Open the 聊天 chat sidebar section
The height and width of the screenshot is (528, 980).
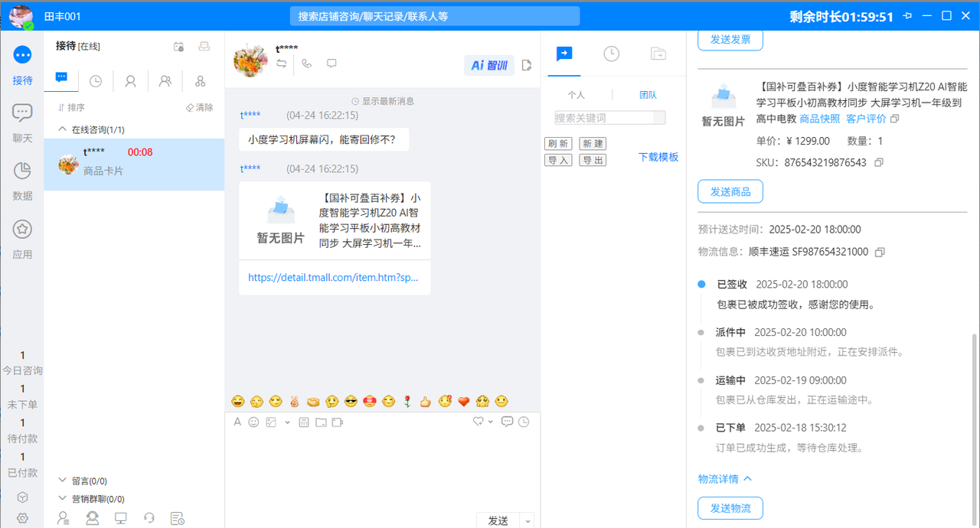pos(22,123)
